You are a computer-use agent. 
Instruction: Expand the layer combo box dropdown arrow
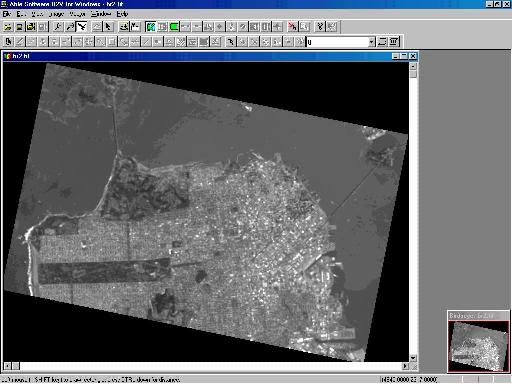click(372, 42)
